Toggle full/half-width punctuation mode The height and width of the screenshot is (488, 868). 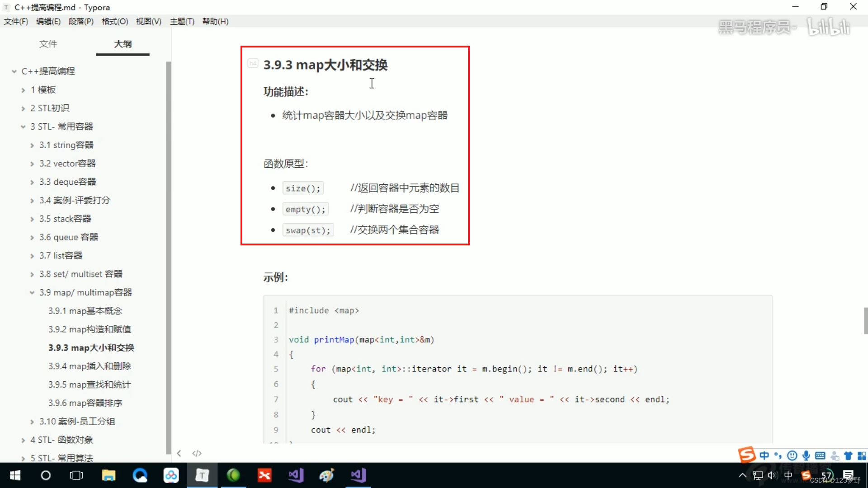point(778,455)
